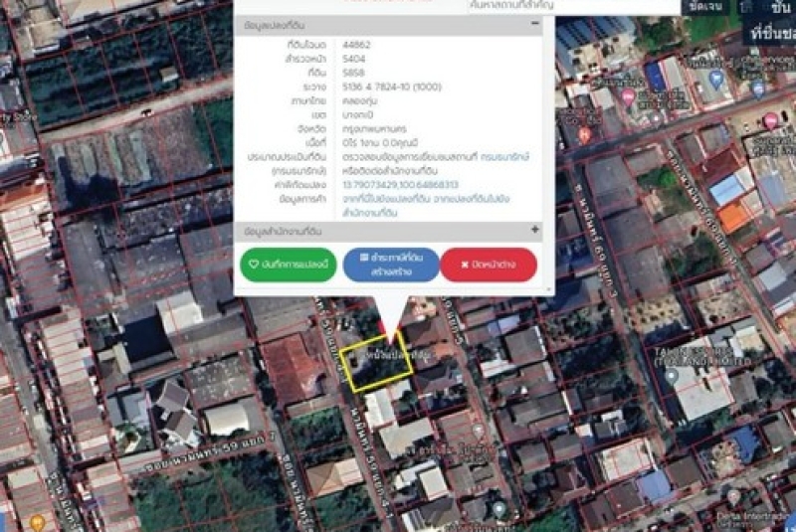Open the parcel coordinates link 13.79073429,100.64868313
This screenshot has height=532, width=796.
coord(401,185)
